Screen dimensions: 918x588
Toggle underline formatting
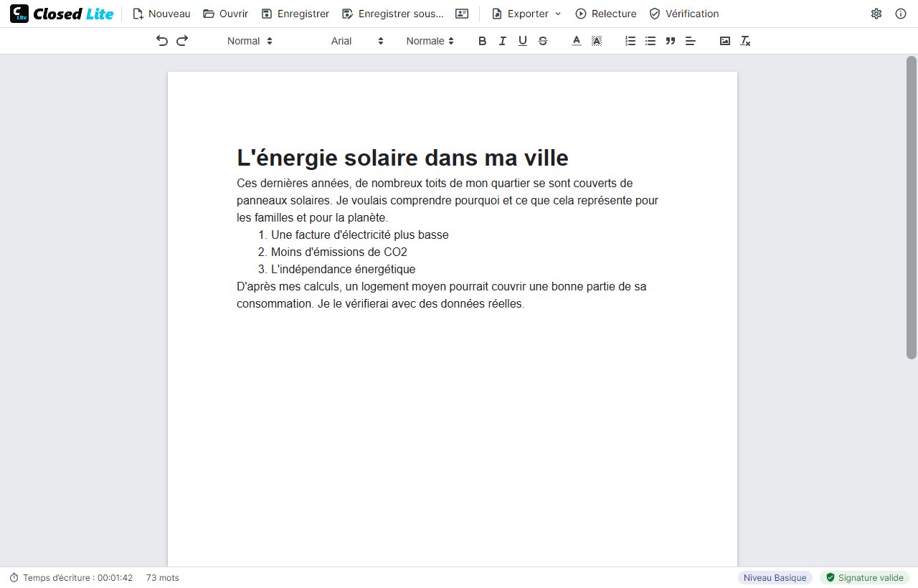(x=523, y=41)
